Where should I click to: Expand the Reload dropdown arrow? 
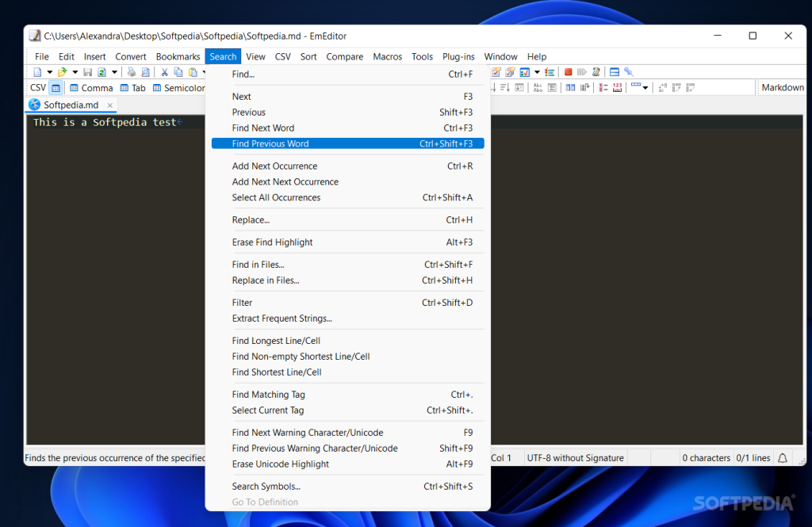[x=114, y=72]
